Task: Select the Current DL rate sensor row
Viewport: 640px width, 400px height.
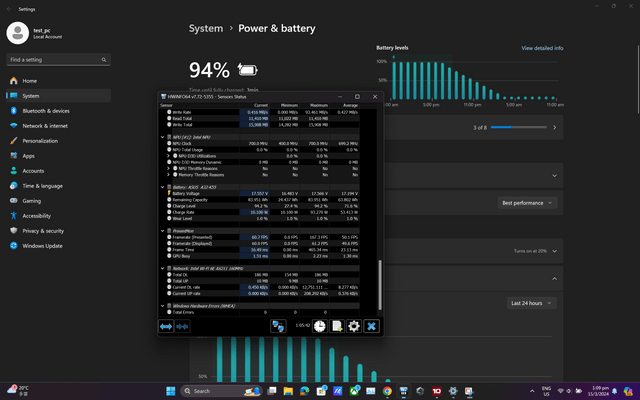Action: pos(259,287)
